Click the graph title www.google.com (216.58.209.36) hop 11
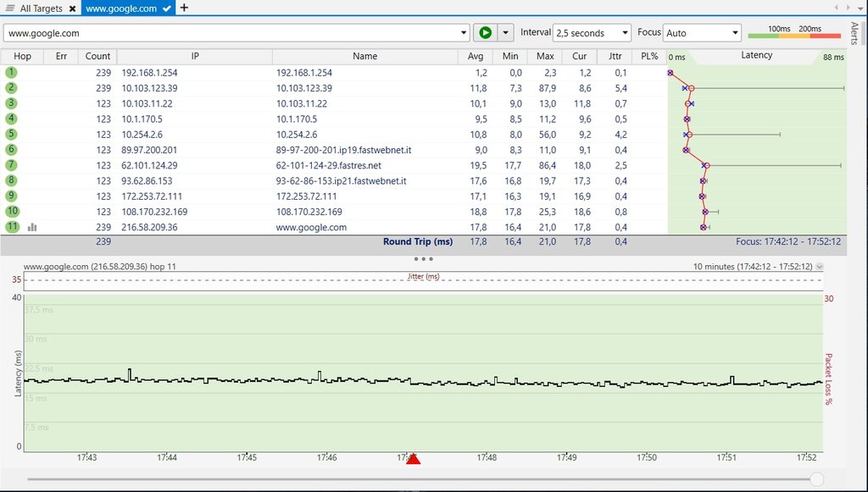Viewport: 868px width, 492px height. click(x=100, y=267)
